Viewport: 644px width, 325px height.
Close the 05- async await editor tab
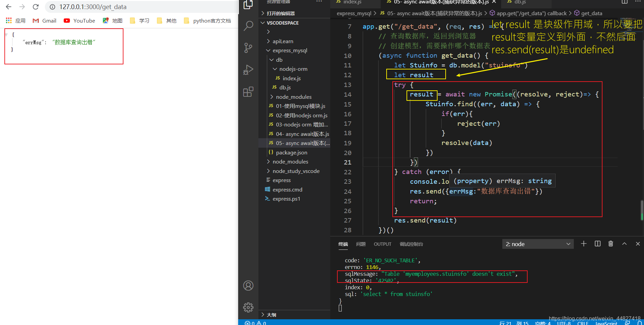pyautogui.click(x=494, y=2)
